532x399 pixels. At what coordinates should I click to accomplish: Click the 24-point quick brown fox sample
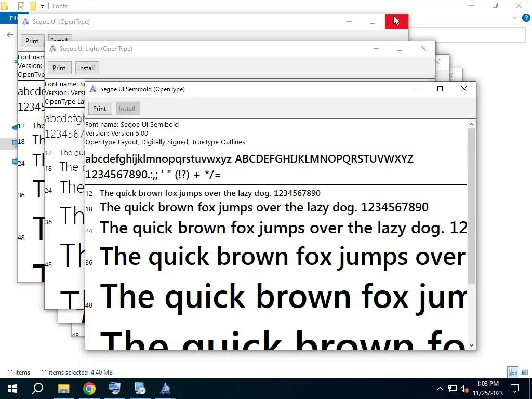click(x=283, y=228)
